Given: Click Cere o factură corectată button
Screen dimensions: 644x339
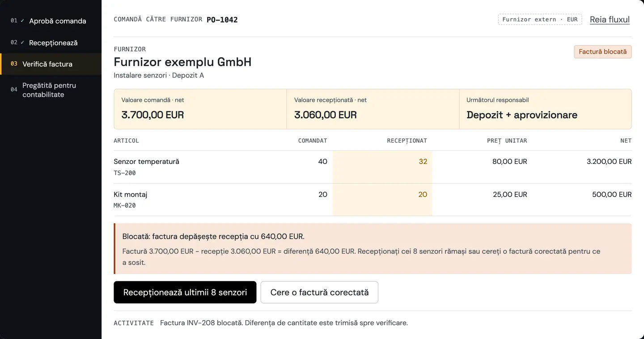Looking at the screenshot, I should 319,292.
